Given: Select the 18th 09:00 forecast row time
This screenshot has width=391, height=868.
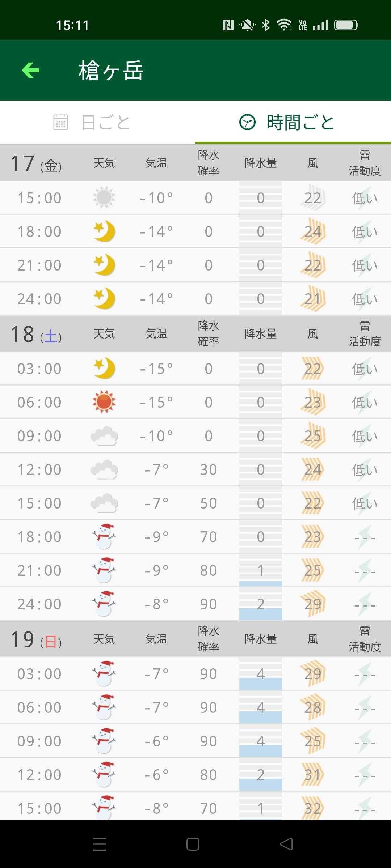Looking at the screenshot, I should coord(39,436).
